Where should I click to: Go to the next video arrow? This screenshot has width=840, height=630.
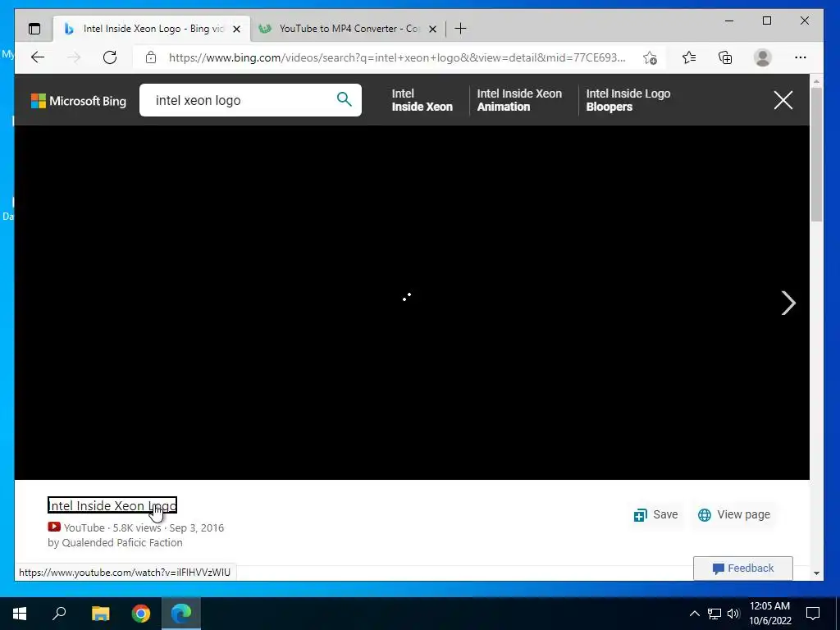tap(788, 304)
